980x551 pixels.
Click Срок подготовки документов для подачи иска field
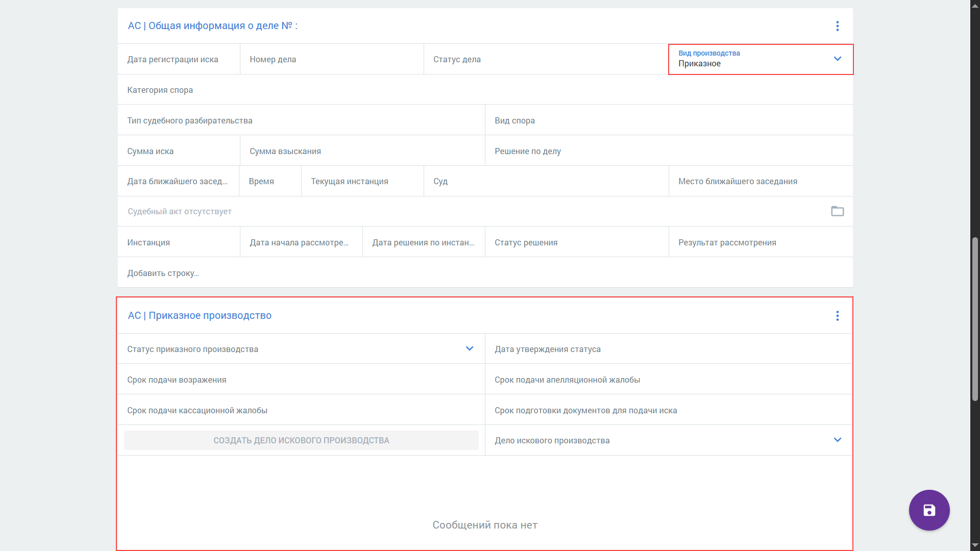(x=669, y=410)
